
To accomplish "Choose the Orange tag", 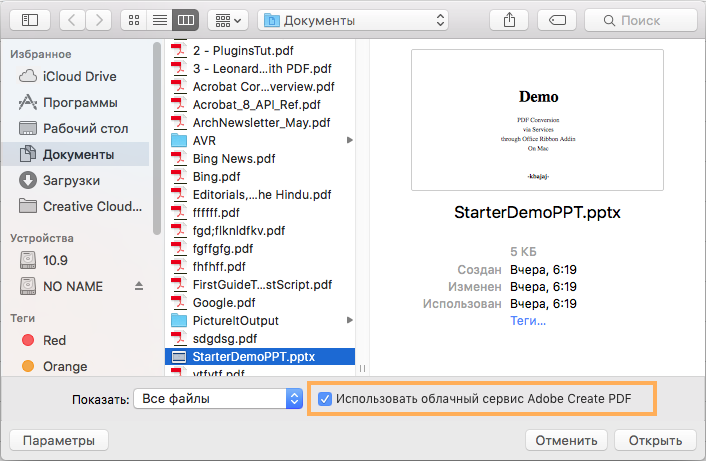I will tap(76, 366).
